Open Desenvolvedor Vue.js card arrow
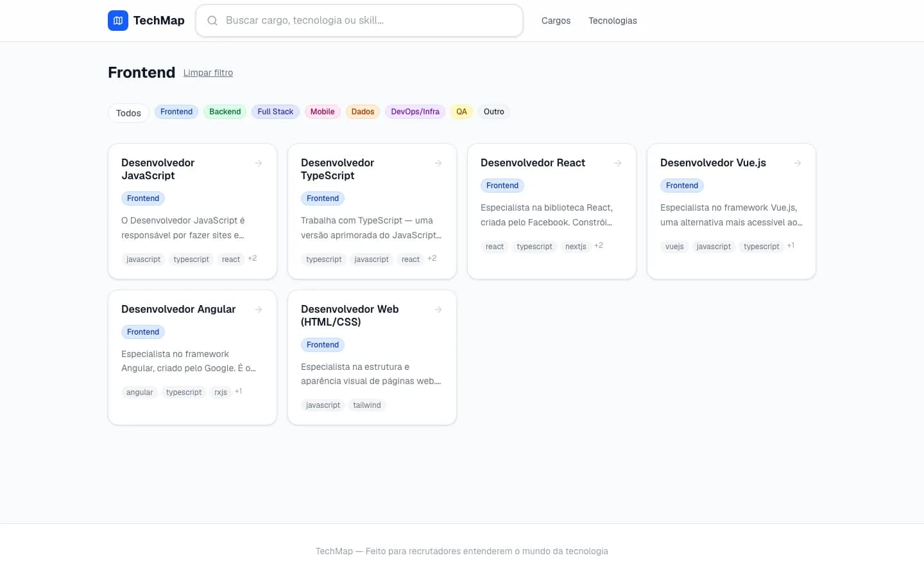Image resolution: width=924 pixels, height=578 pixels. (x=798, y=163)
